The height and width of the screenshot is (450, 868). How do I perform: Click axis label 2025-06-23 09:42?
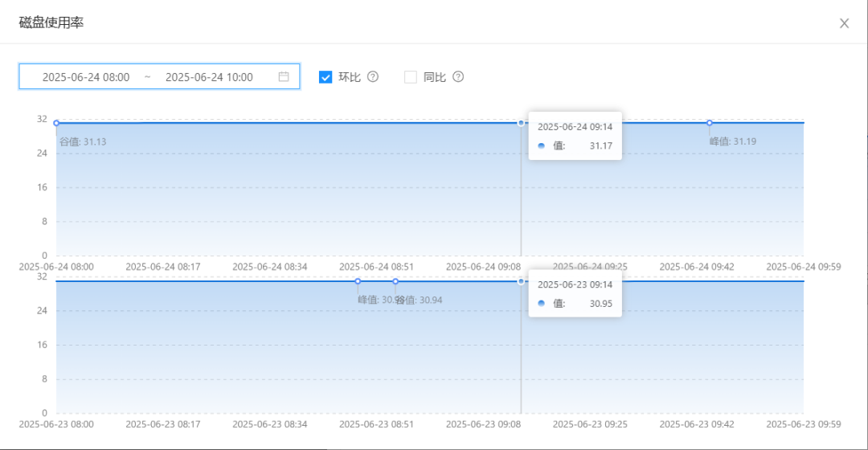pyautogui.click(x=696, y=424)
